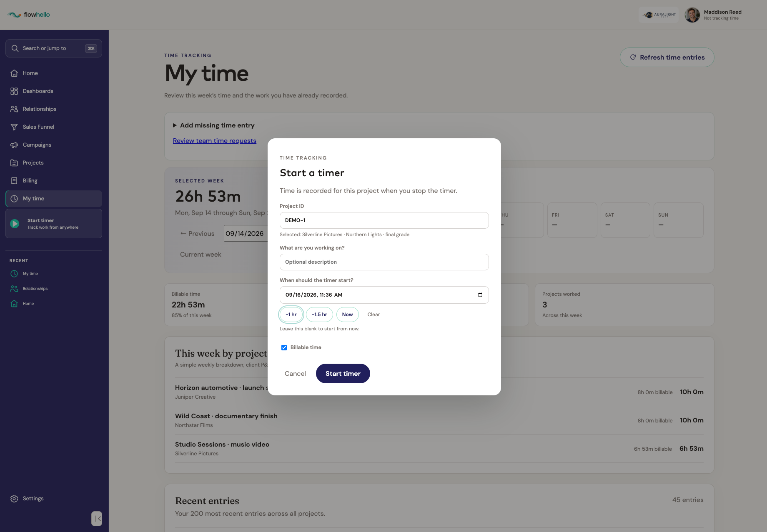Click the Refresh time entries button

pyautogui.click(x=667, y=57)
